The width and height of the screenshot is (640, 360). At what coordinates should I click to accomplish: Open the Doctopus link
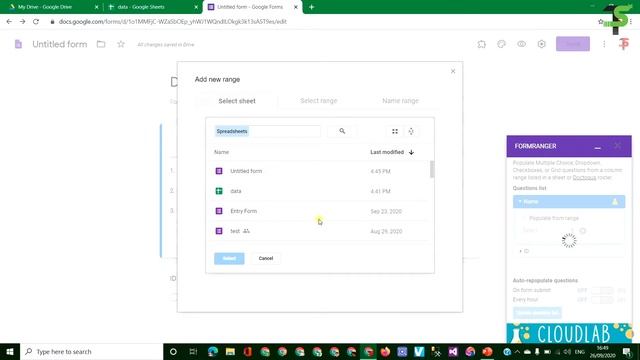[x=584, y=178]
